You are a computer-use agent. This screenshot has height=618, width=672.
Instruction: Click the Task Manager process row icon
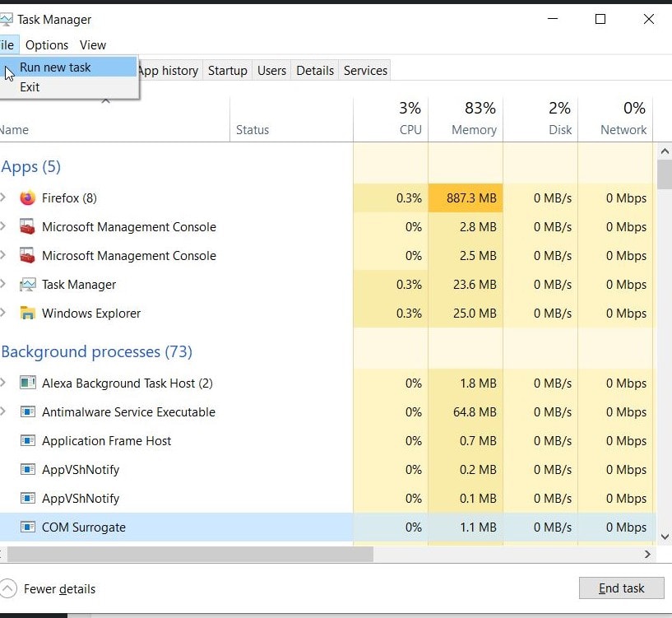point(27,285)
